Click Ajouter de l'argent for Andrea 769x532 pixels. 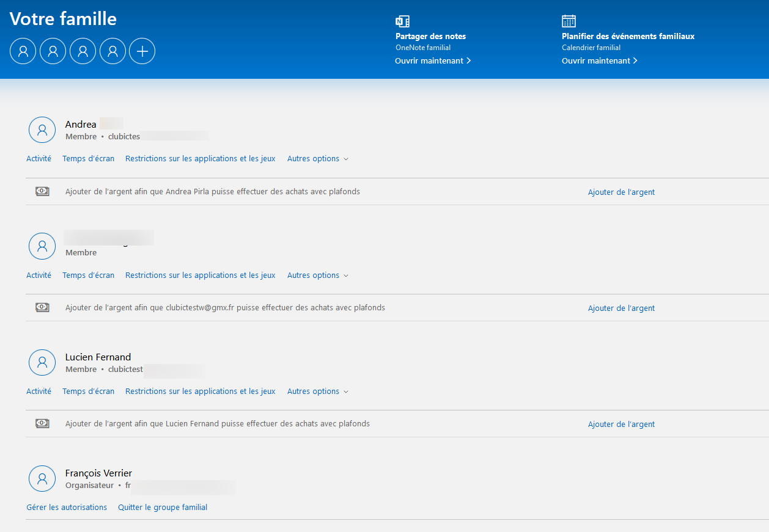(621, 192)
